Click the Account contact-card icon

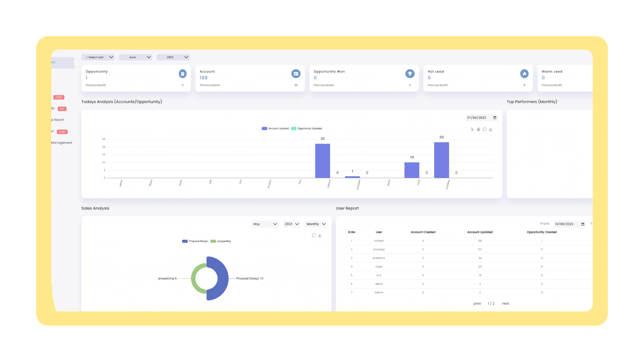point(296,73)
